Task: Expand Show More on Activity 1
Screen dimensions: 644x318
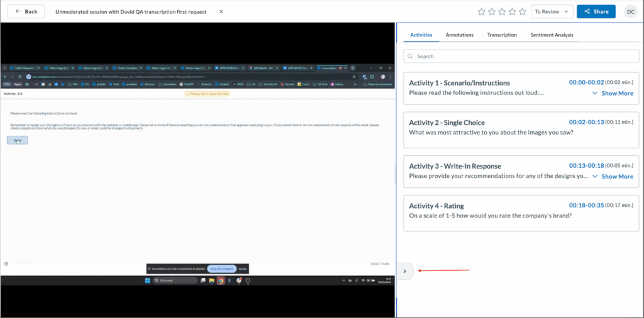Action: click(x=613, y=93)
